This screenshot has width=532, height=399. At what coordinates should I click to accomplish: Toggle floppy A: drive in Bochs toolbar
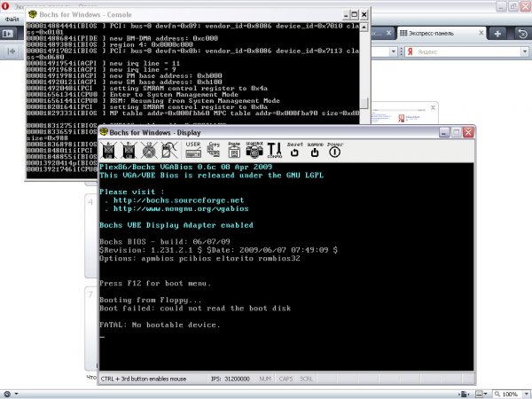108,150
